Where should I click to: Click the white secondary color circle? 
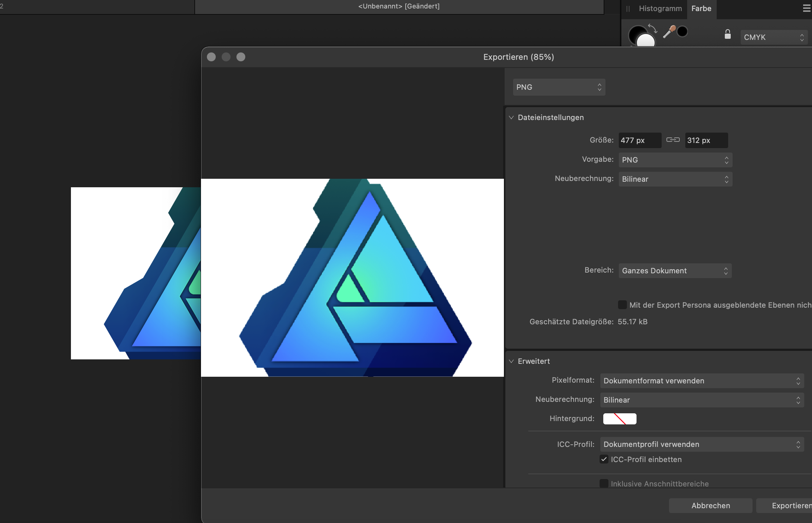(646, 40)
